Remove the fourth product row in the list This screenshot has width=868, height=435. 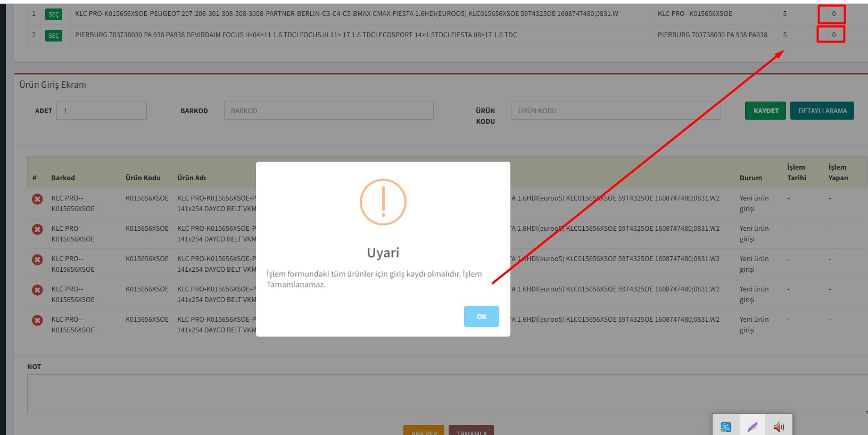37,290
